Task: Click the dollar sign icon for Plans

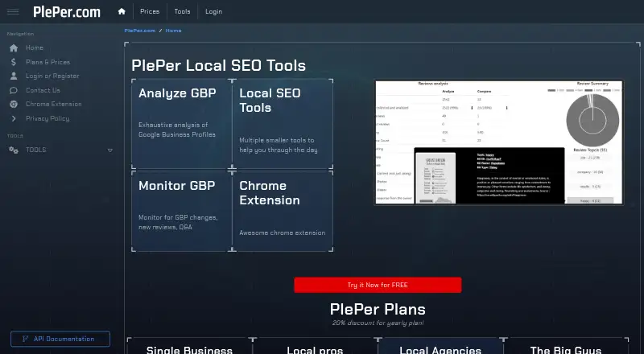Action: click(x=14, y=62)
